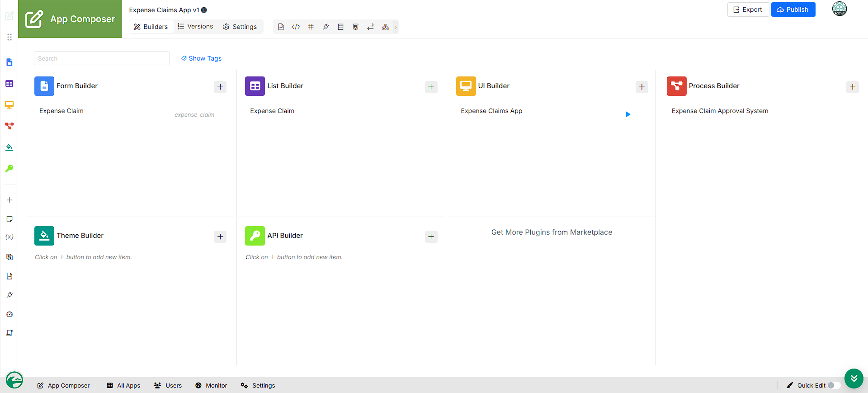This screenshot has height=393, width=868.
Task: Launch Expense Claims App with play arrow
Action: (628, 114)
